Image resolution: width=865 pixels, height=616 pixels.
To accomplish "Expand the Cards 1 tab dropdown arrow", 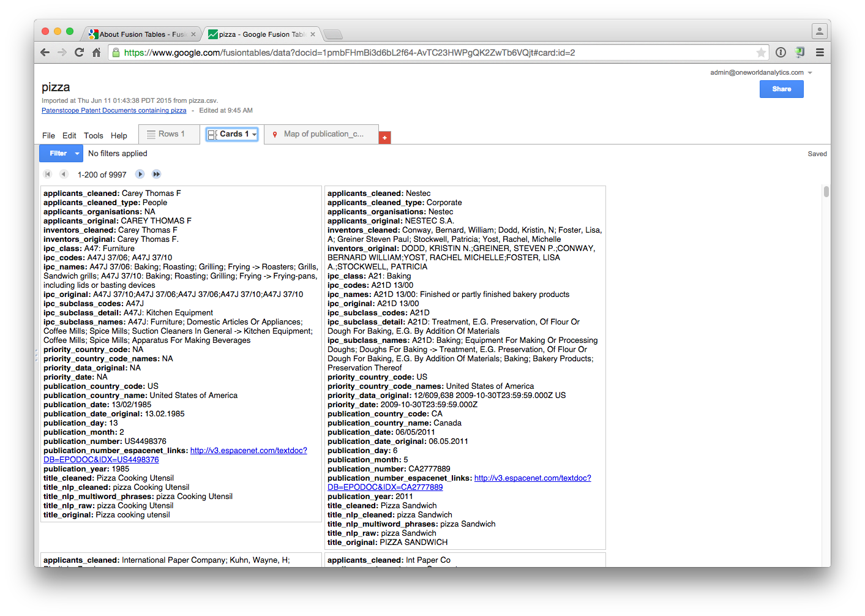I will (x=254, y=135).
